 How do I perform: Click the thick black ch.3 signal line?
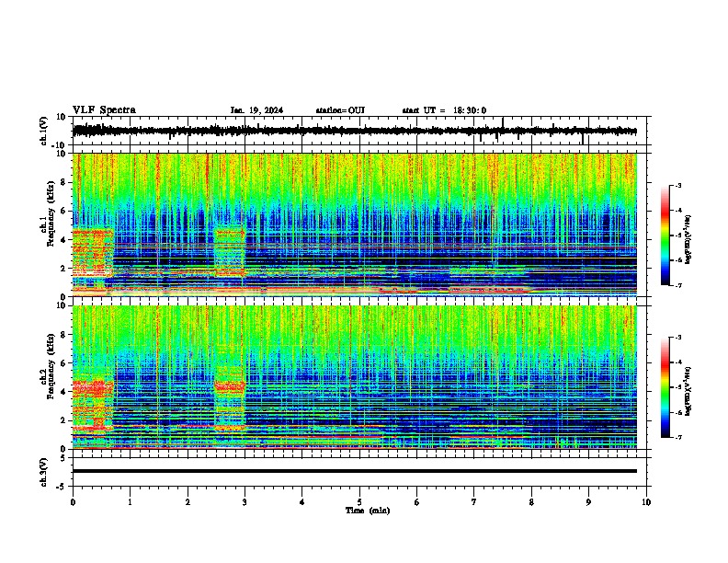point(354,471)
